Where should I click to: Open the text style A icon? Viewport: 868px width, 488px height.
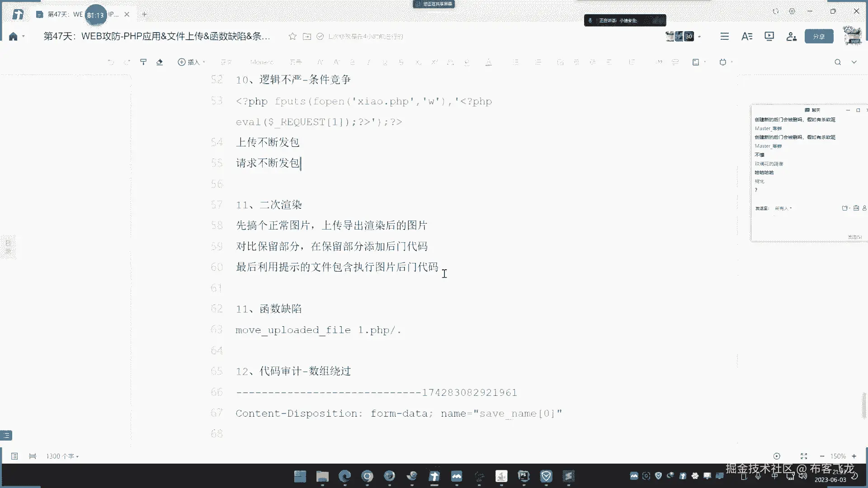747,36
